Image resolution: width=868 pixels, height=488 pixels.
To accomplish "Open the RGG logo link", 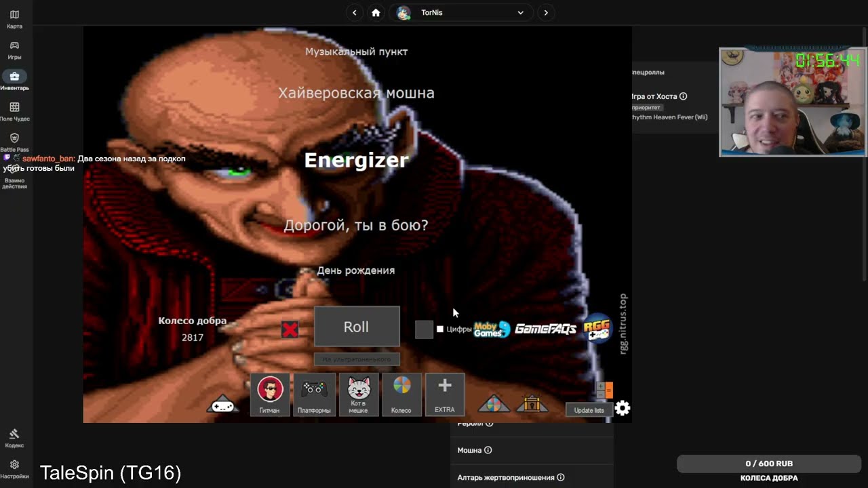I will pyautogui.click(x=597, y=329).
